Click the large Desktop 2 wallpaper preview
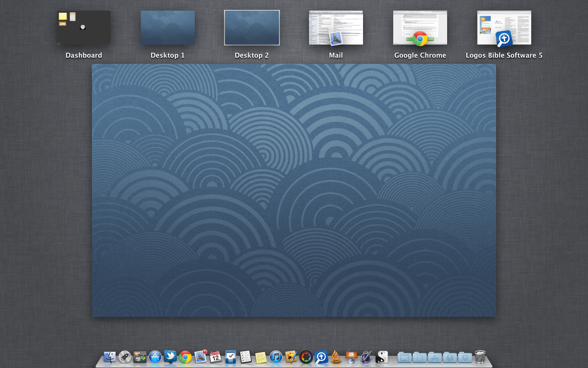Screen dimensions: 588x368 (294, 190)
